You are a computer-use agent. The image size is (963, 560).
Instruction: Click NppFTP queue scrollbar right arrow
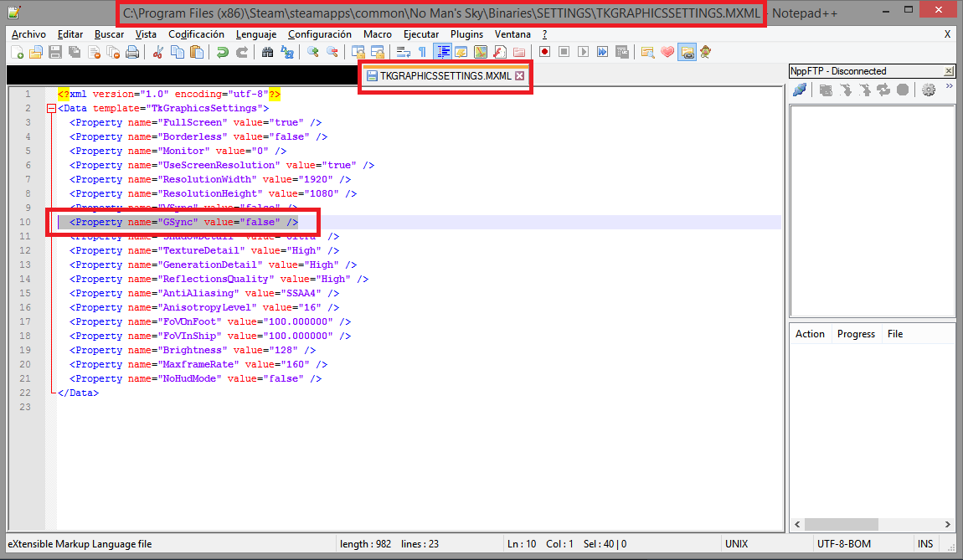tap(948, 524)
